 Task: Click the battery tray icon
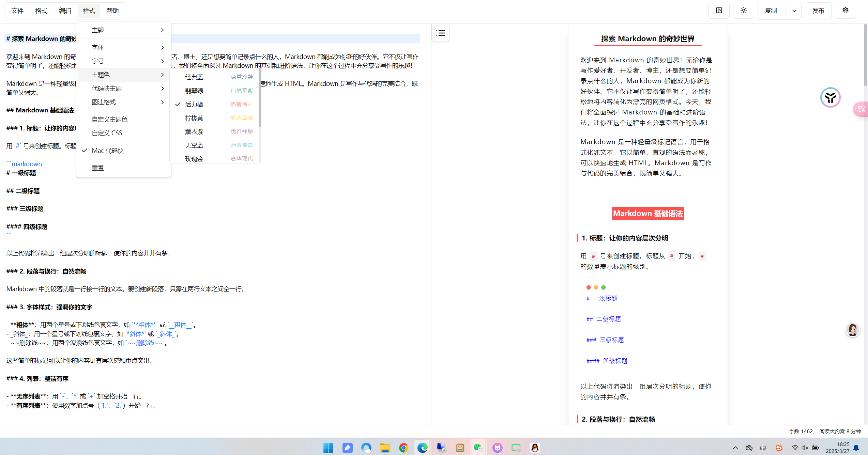click(x=816, y=448)
